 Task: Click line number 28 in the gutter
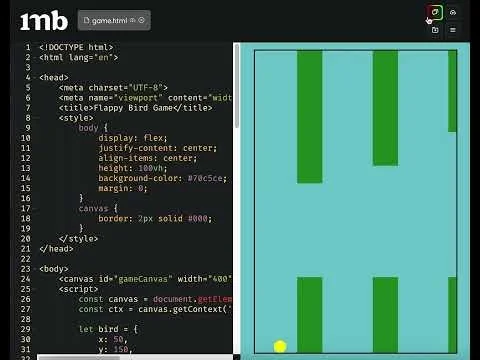pyautogui.click(x=26, y=319)
